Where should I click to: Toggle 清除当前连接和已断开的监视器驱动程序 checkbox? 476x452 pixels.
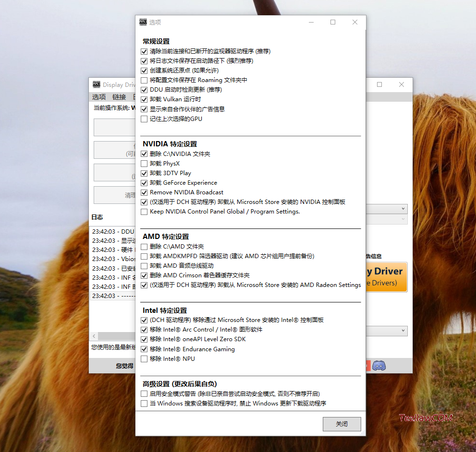(144, 51)
